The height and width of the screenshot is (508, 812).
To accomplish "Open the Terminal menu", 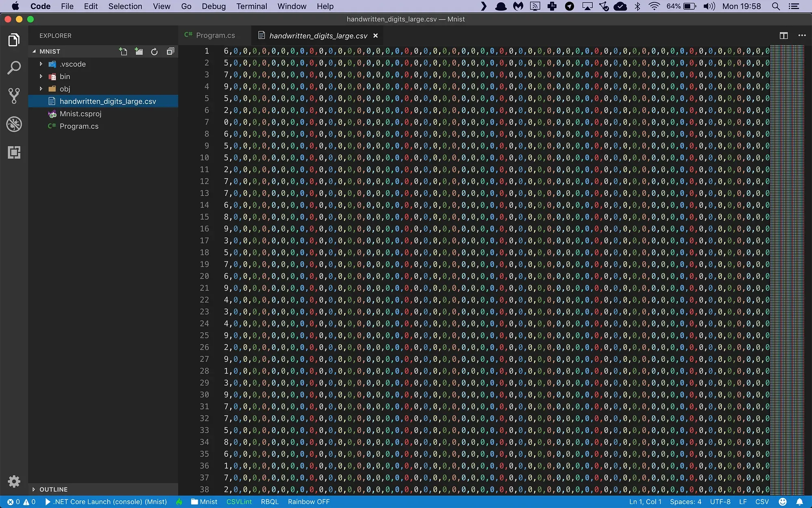I will point(251,6).
